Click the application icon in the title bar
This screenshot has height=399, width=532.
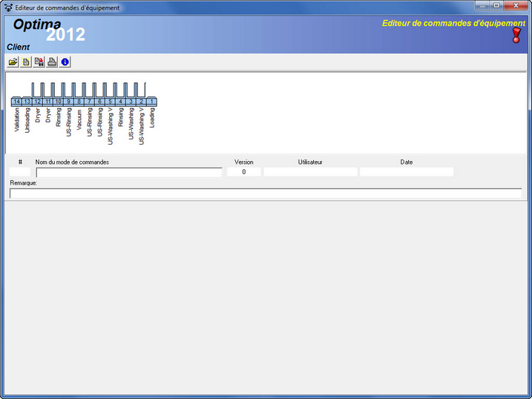[8, 7]
